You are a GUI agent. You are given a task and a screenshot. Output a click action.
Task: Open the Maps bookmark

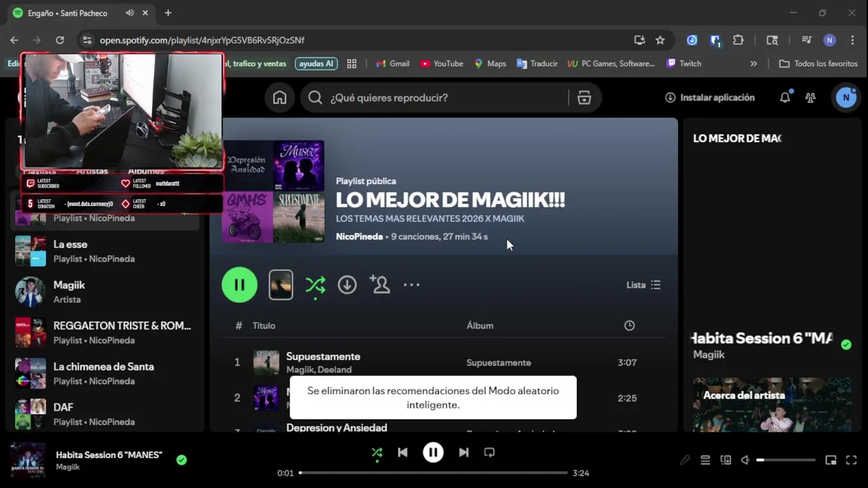[x=490, y=64]
